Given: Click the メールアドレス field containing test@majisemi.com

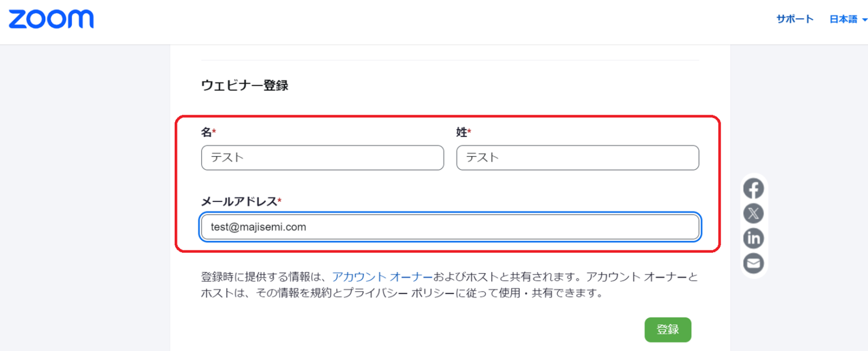Looking at the screenshot, I should click(450, 227).
